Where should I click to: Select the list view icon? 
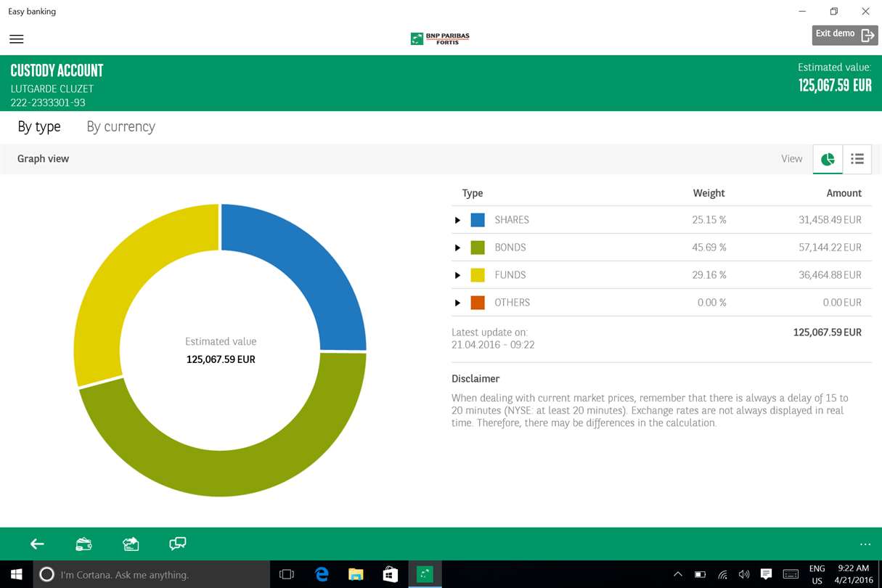(857, 159)
